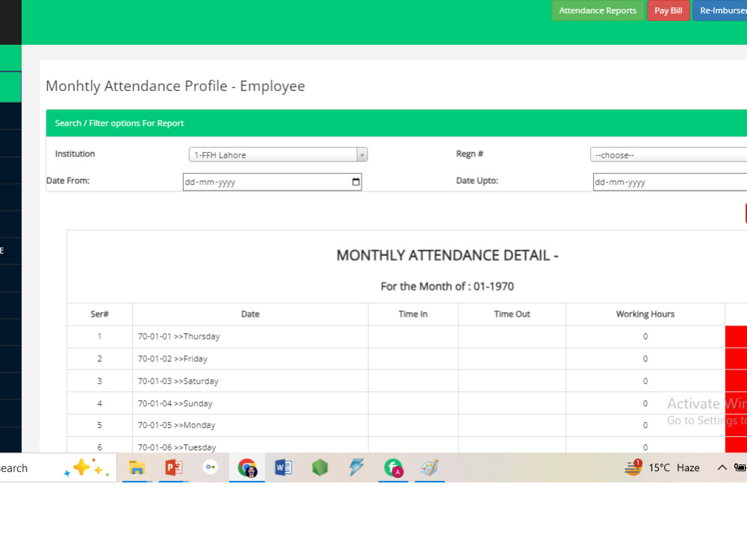Open the Paint palette taskbar app
Image resolution: width=747 pixels, height=560 pixels.
tap(430, 467)
